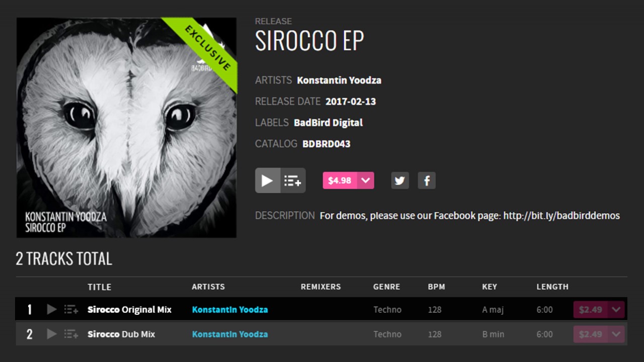Image resolution: width=644 pixels, height=362 pixels.
Task: Play the Sirocco Original Mix track
Action: [52, 309]
